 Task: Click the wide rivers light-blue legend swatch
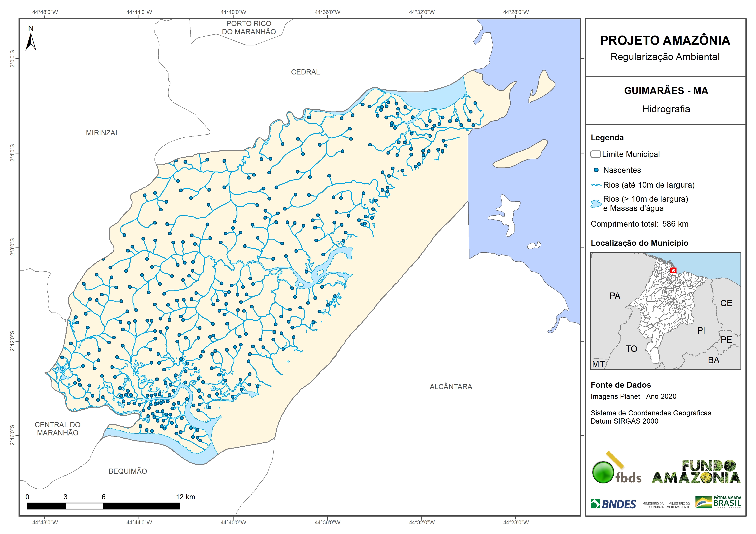596,204
